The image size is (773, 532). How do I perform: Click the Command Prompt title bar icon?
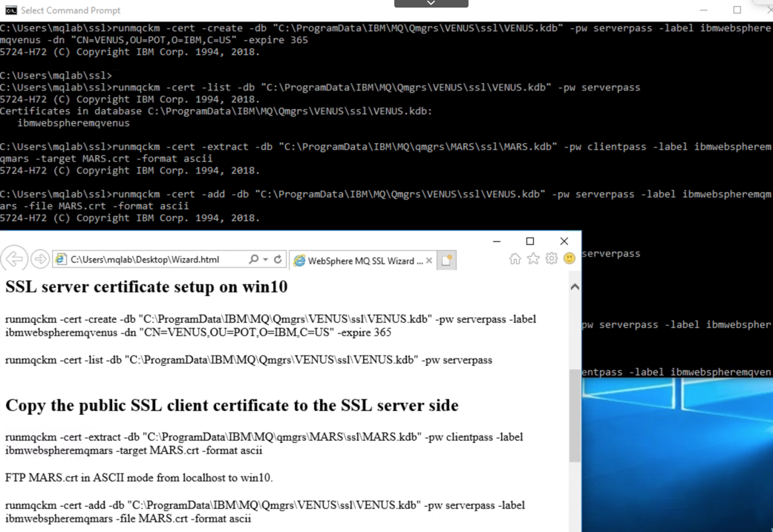tap(11, 10)
